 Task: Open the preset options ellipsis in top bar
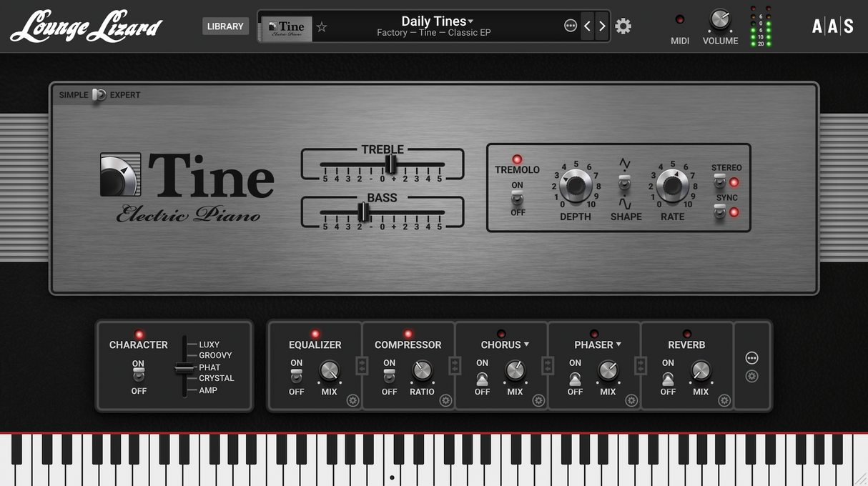570,26
